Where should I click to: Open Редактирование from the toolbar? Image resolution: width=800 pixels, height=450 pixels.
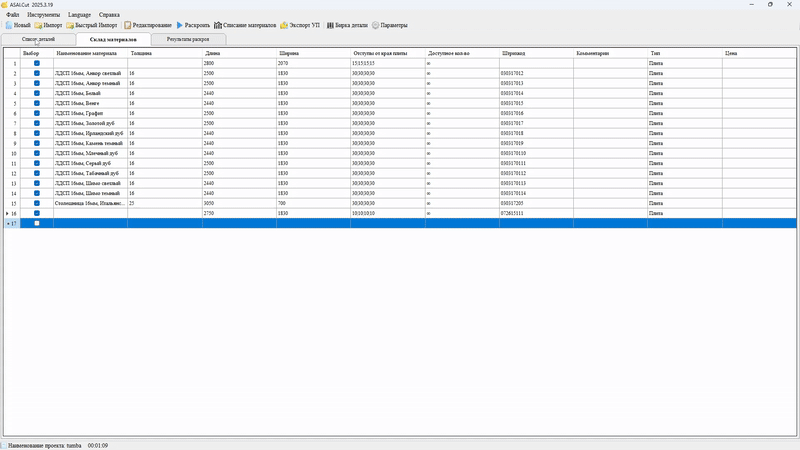point(148,25)
